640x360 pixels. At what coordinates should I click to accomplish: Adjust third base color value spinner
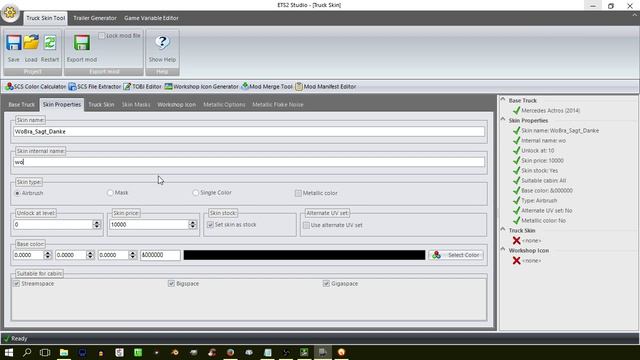point(132,255)
